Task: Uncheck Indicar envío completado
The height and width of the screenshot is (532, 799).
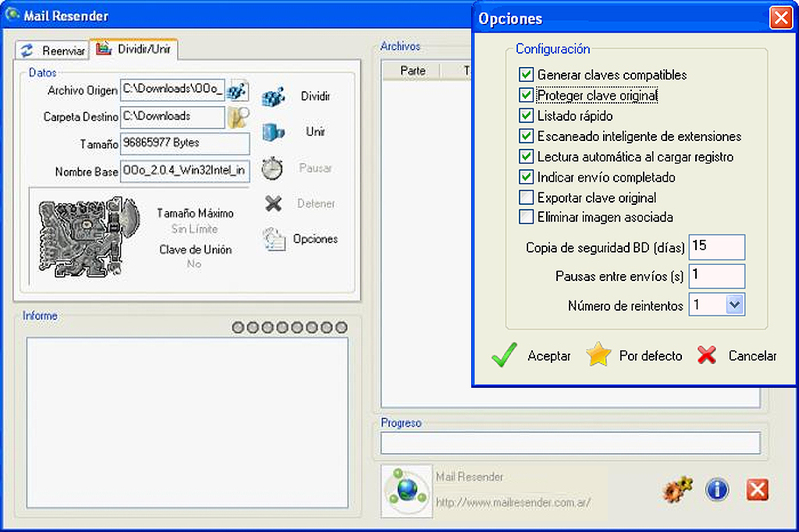Action: pos(526,177)
